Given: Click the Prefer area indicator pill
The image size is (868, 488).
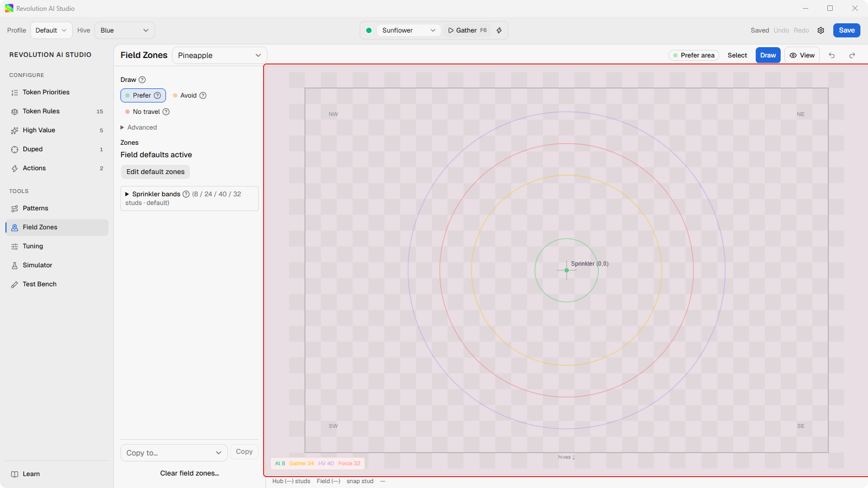Looking at the screenshot, I should click(x=694, y=55).
